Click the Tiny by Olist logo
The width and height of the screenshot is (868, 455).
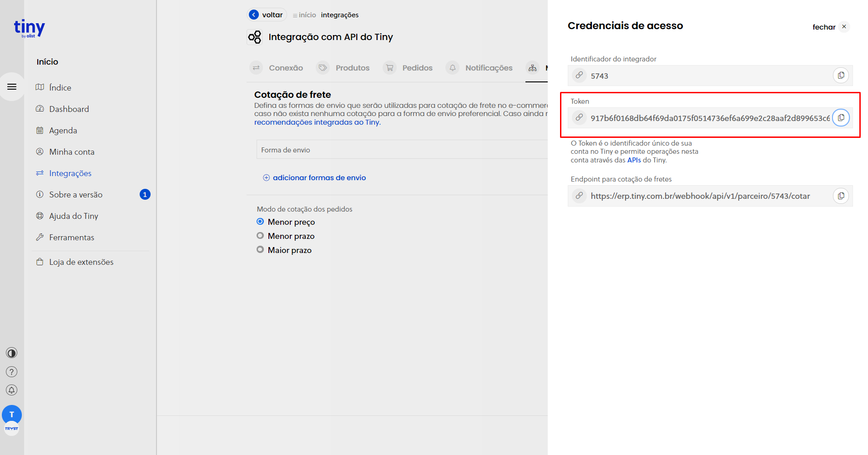[29, 28]
